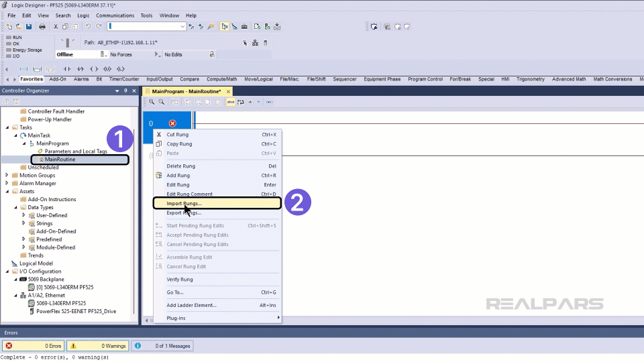Select the MainRoutine tree item
Image resolution: width=644 pixels, height=362 pixels.
coord(60,160)
